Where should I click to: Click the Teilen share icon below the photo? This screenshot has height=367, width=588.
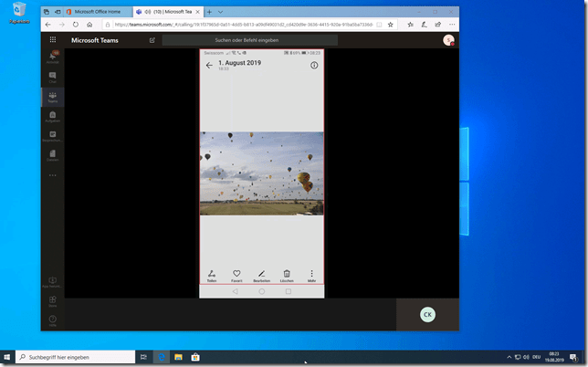[212, 275]
